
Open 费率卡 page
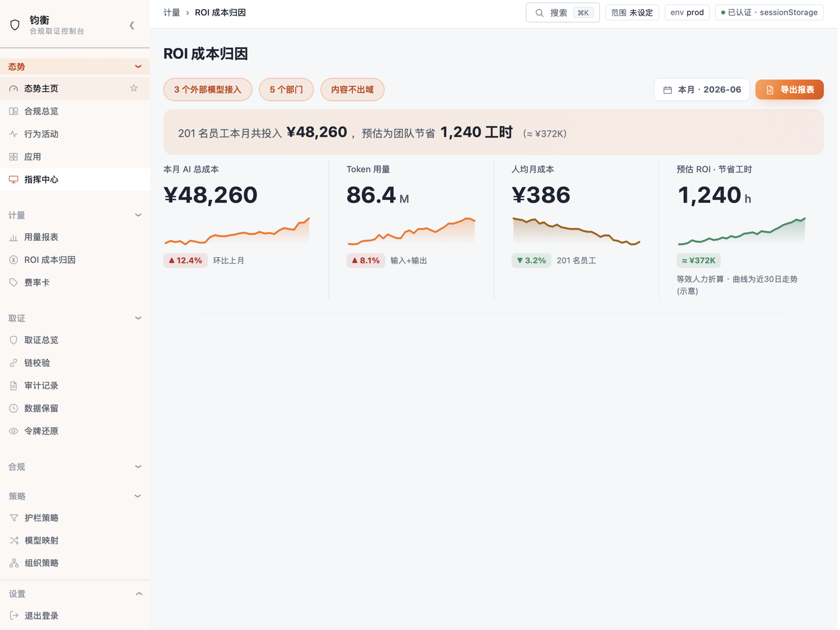(75, 283)
